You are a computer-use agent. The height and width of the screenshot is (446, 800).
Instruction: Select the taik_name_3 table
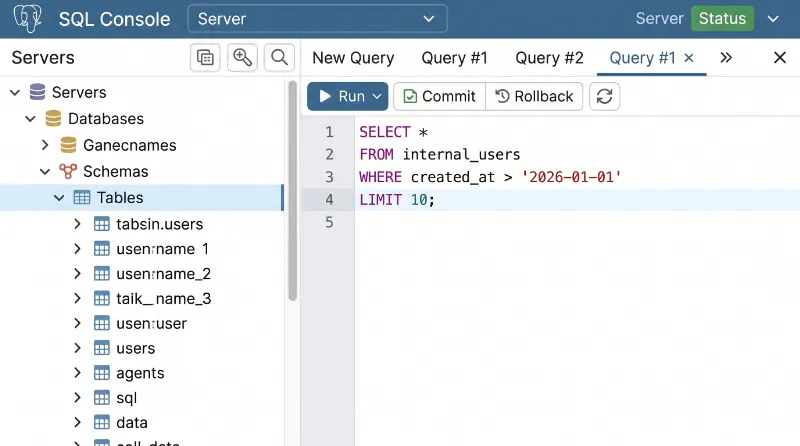point(164,299)
